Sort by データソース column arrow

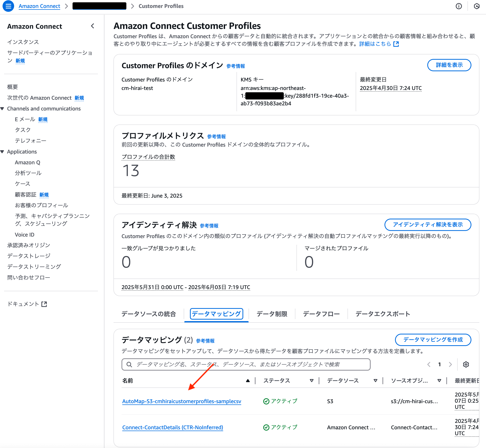(376, 381)
